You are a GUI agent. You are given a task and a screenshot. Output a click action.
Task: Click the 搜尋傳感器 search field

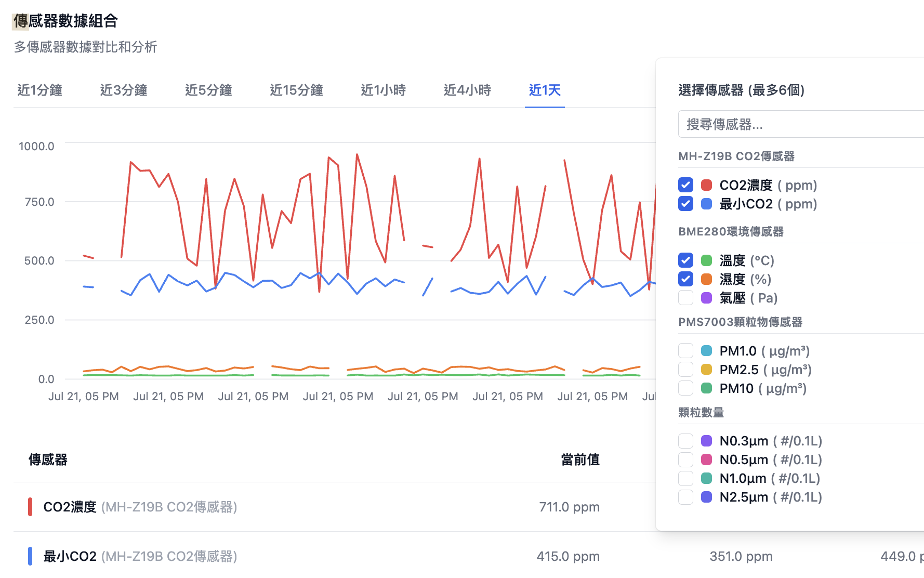point(800,124)
